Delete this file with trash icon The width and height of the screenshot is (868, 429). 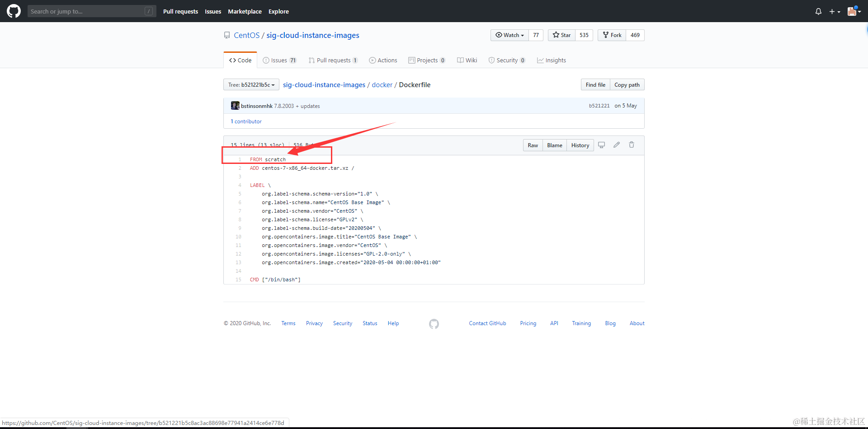pos(632,145)
